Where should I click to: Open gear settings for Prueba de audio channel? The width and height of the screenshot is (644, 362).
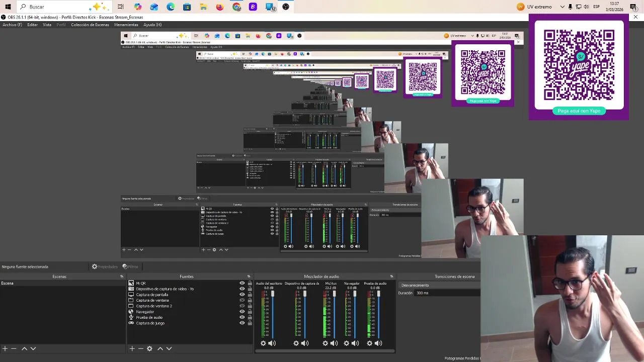coord(369,343)
